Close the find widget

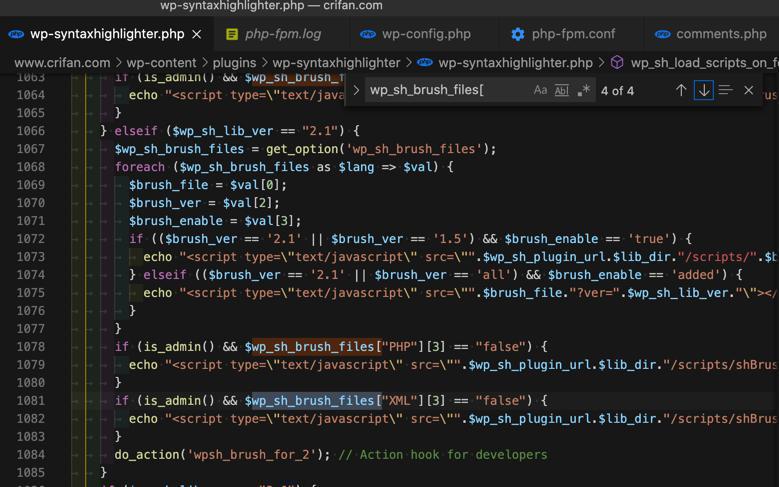(749, 90)
